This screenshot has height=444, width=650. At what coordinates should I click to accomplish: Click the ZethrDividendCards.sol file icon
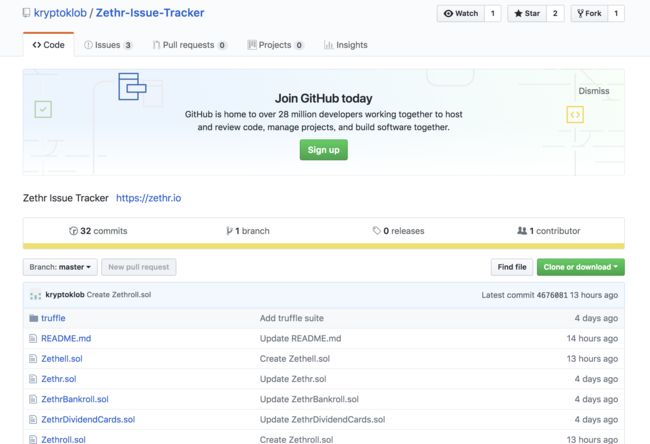click(33, 420)
